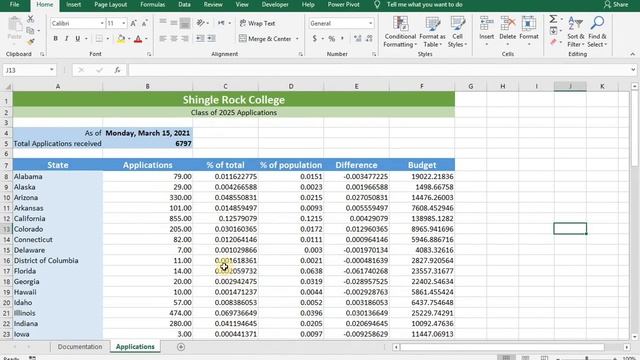Click the Borders icon in Font group
This screenshot has height=360, width=640.
coord(99,38)
